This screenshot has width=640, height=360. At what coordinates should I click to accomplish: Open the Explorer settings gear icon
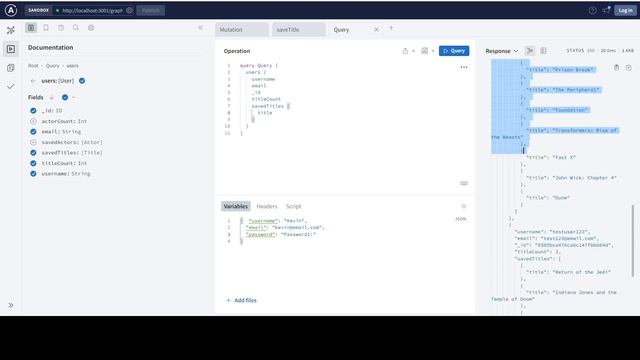[91, 28]
